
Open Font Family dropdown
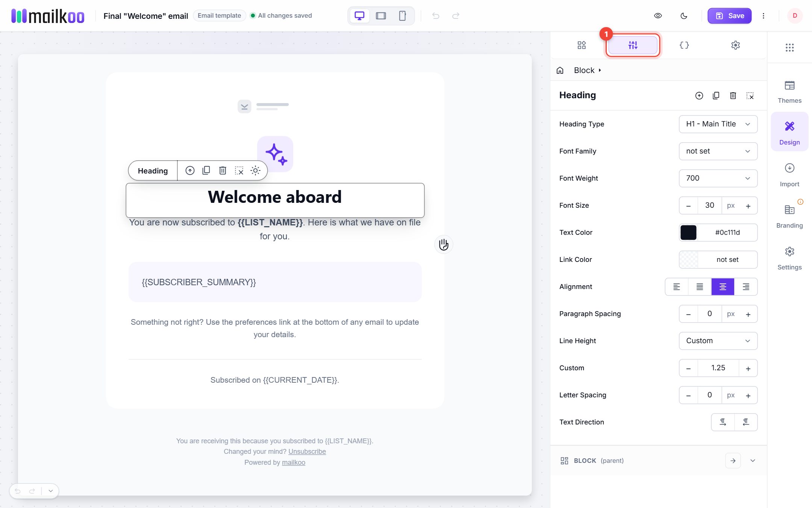718,151
